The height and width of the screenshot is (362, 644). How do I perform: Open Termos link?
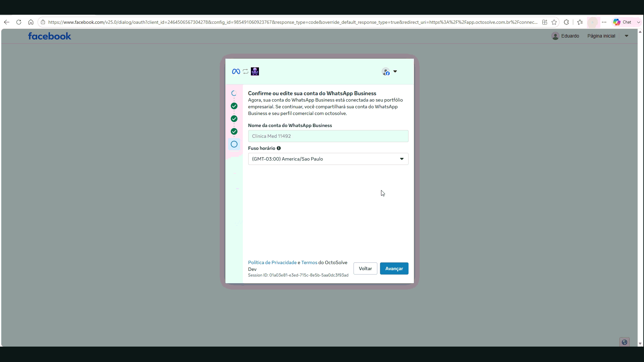click(x=309, y=262)
